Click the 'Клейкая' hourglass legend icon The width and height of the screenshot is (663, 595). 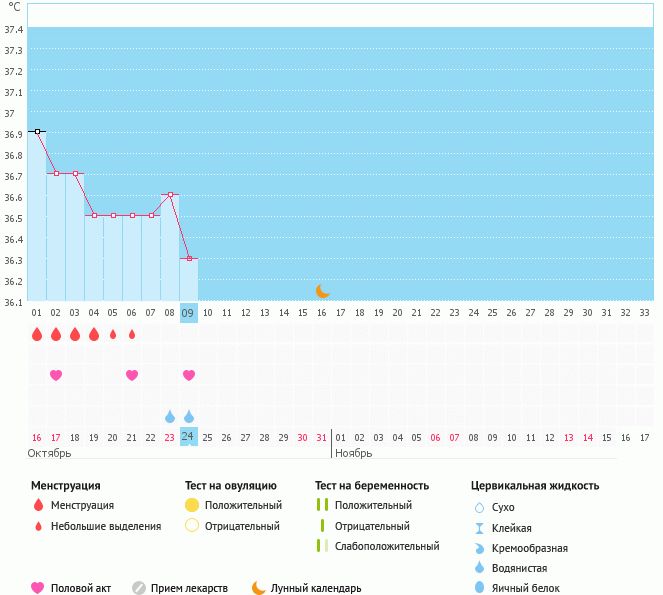479,528
